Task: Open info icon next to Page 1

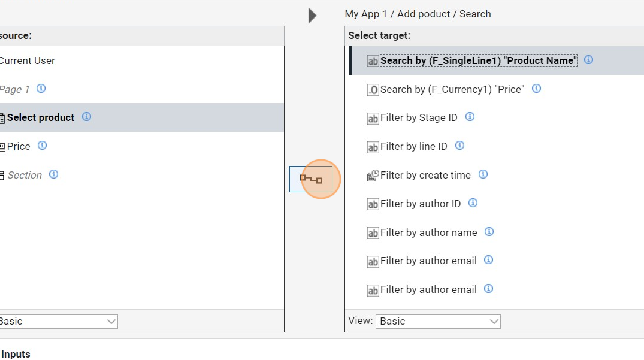Action: pos(41,89)
